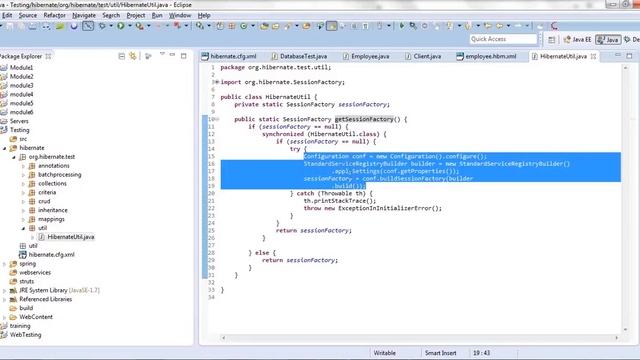Open the Debug button dropdown arrow

tap(111, 26)
